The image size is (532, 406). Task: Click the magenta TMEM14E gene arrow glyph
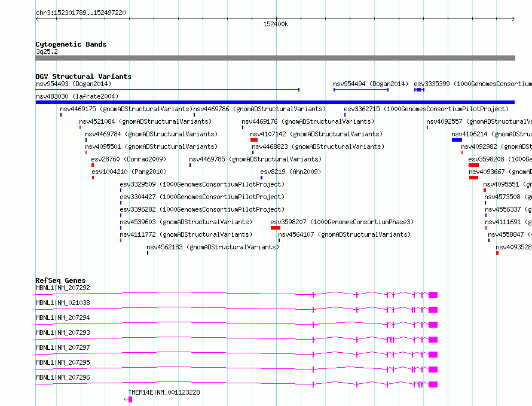pos(129,399)
